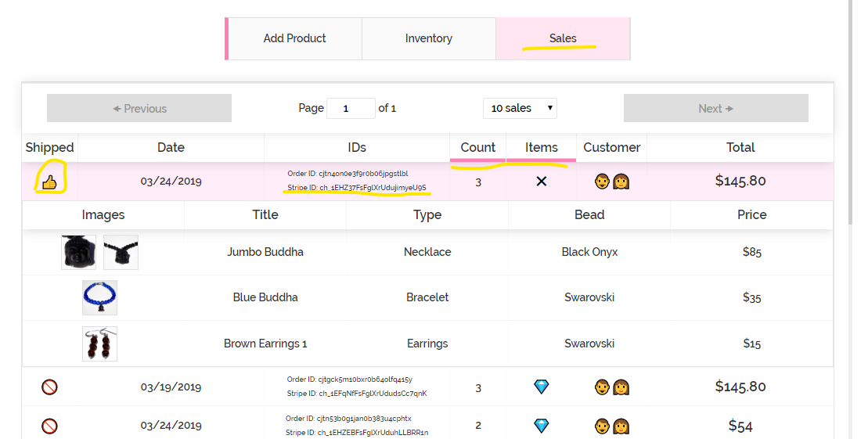Toggle shipped status for the $54 order
The width and height of the screenshot is (868, 439).
tap(49, 426)
